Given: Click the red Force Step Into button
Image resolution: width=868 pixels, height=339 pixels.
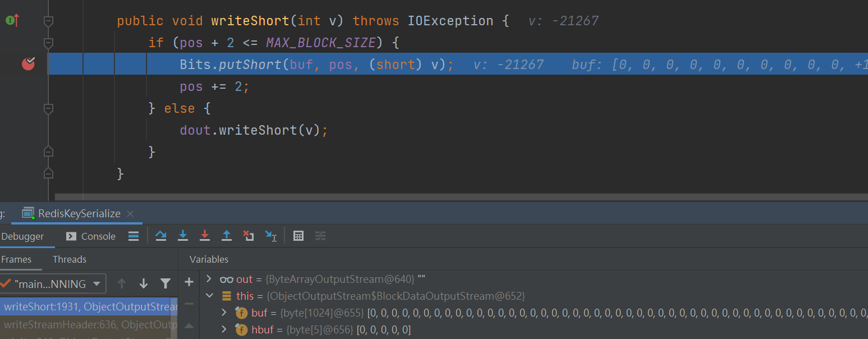Looking at the screenshot, I should coord(205,236).
